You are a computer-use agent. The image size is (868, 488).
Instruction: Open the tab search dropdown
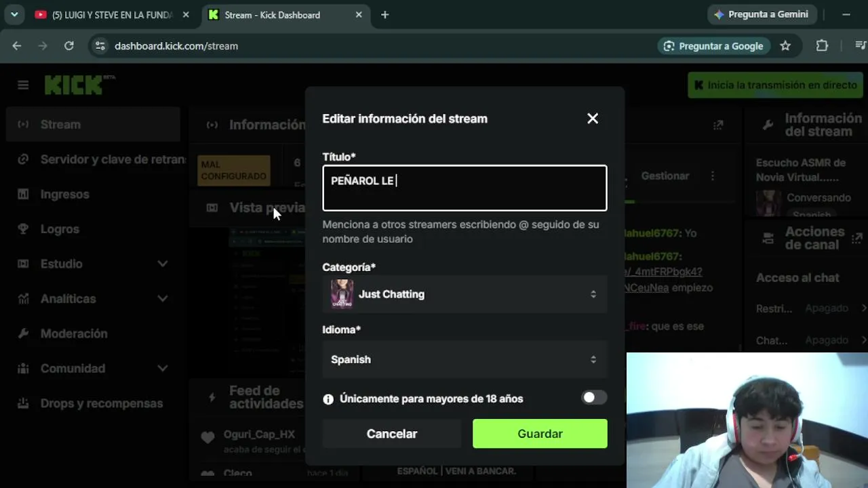pyautogui.click(x=14, y=14)
